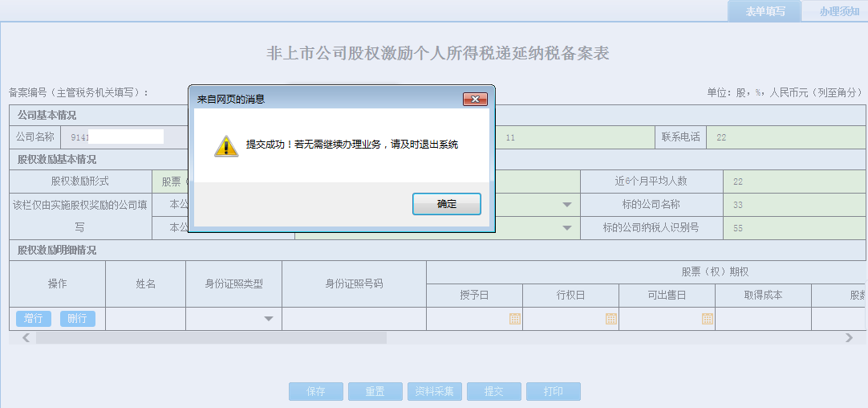Expand the 身份证照类型 dropdown
Image resolution: width=868 pixels, height=408 pixels.
(x=269, y=319)
